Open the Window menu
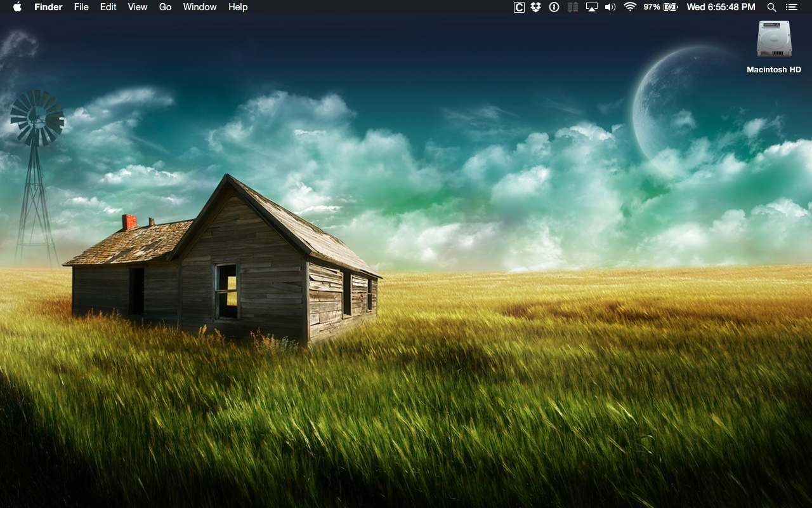 [200, 7]
